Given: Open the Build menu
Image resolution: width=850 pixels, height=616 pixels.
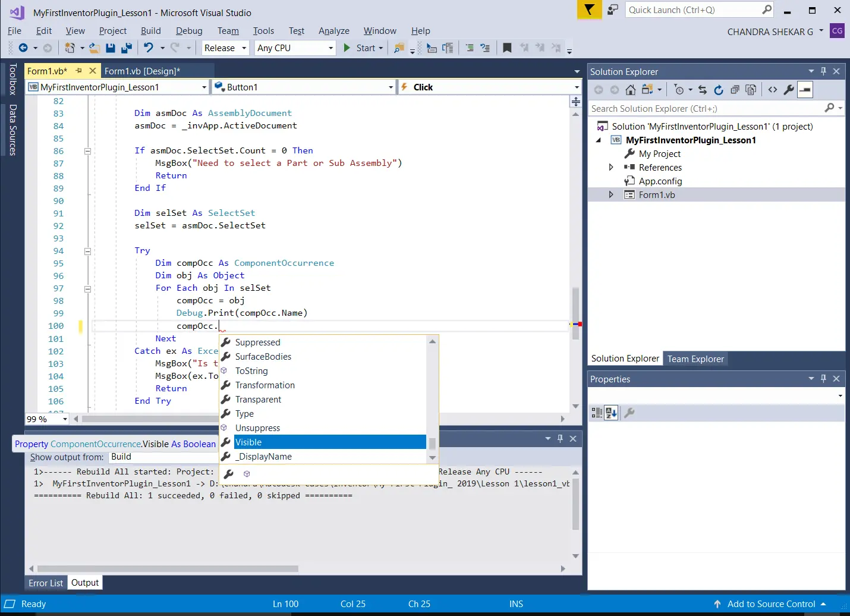Looking at the screenshot, I should coord(151,31).
